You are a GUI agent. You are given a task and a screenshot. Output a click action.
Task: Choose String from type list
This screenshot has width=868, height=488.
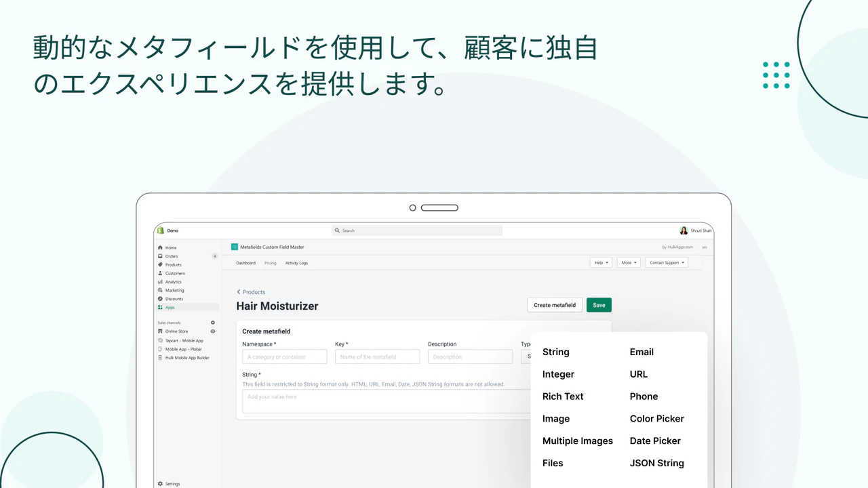pos(556,352)
